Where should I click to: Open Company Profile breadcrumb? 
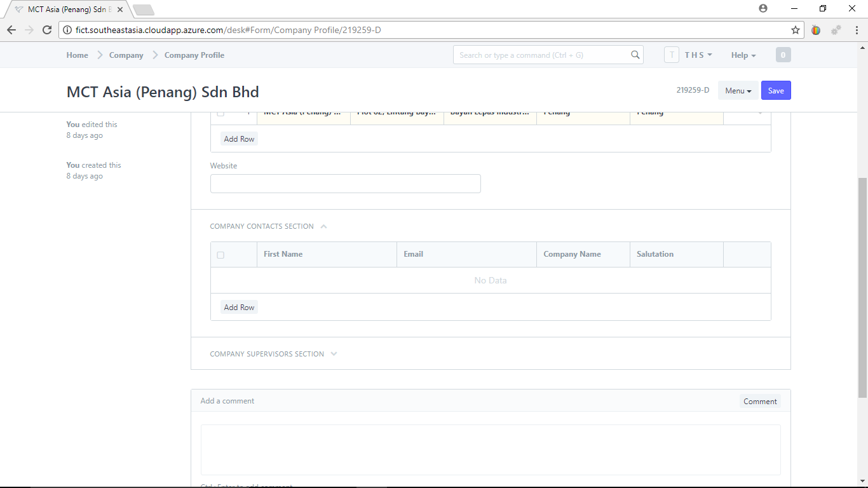[x=194, y=55]
